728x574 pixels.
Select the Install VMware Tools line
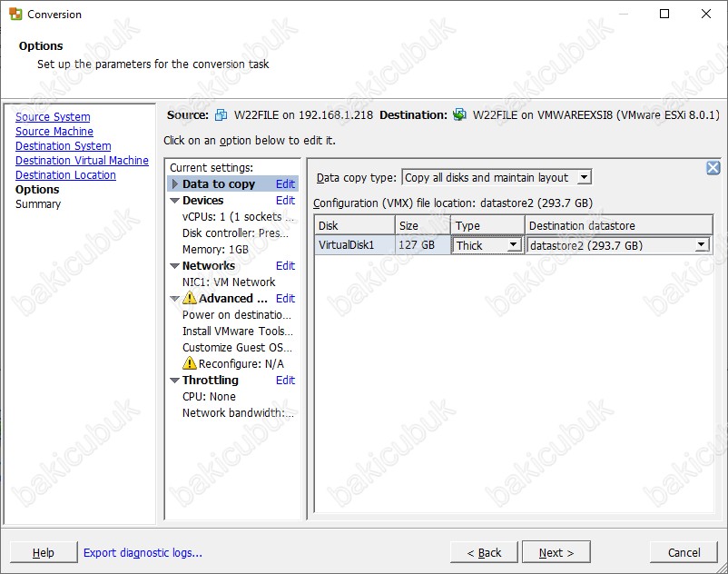(237, 332)
